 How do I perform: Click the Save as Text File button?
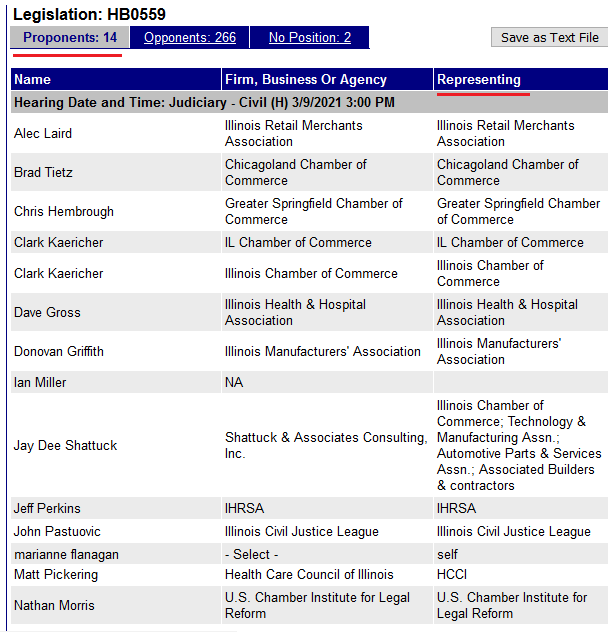click(x=550, y=37)
